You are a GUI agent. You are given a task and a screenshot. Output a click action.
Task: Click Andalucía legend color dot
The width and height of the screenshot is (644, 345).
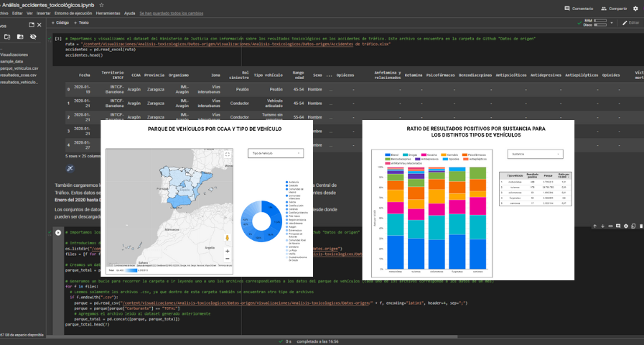tap(286, 182)
